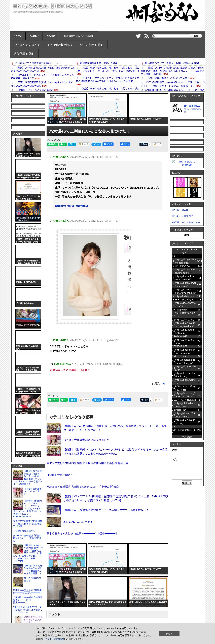Click the blue star after 引用元
This screenshot has width=215, height=644.
164,384
